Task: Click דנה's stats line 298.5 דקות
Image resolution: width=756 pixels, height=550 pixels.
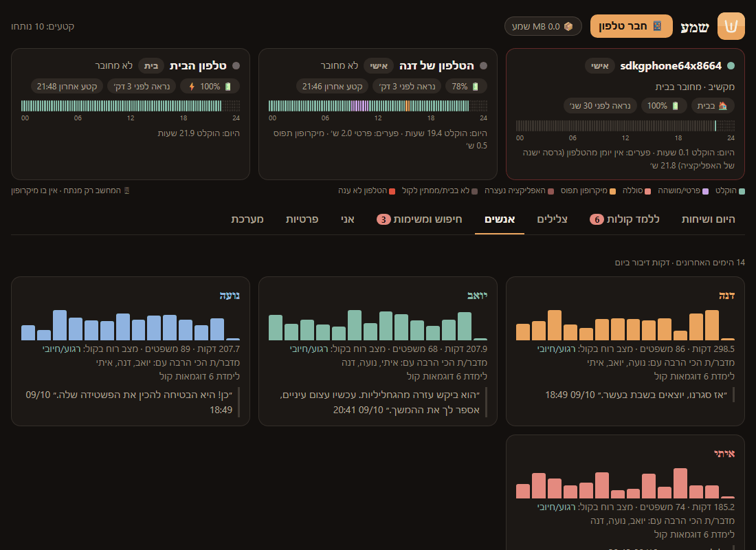Action: (x=636, y=349)
